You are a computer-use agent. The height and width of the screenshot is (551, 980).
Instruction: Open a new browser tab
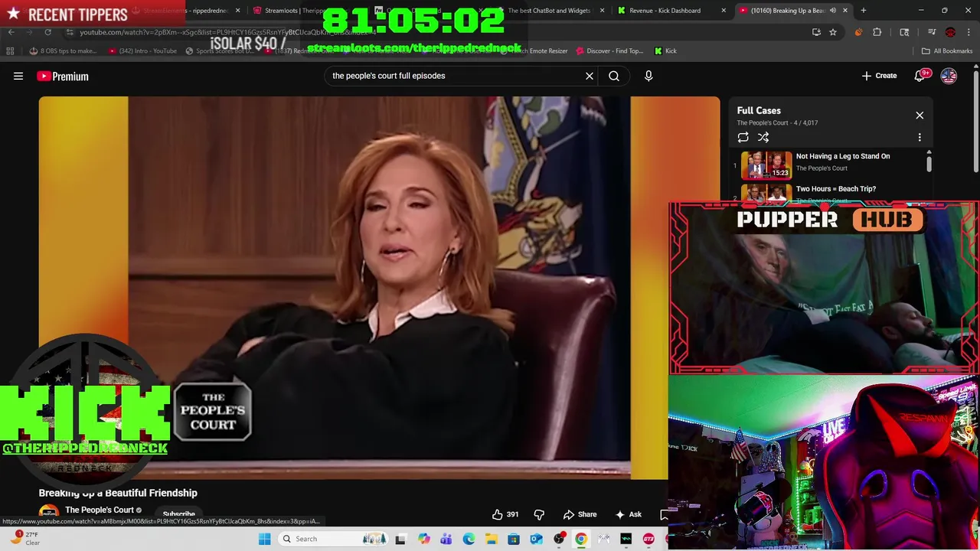coord(864,11)
